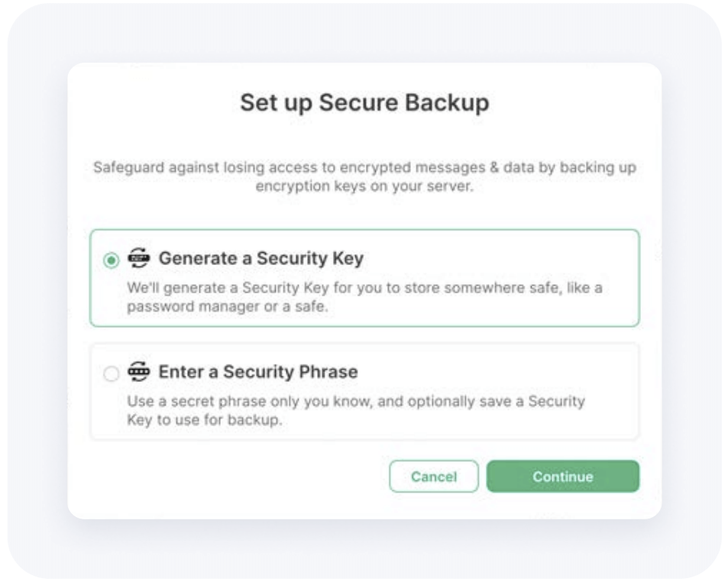Screen dimensions: 728x585
Task: Click the "Use a secret phrase" description text
Action: click(x=356, y=410)
